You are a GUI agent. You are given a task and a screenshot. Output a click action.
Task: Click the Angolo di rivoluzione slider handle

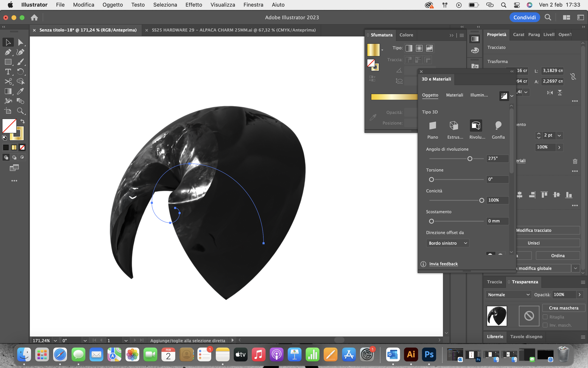[470, 159]
